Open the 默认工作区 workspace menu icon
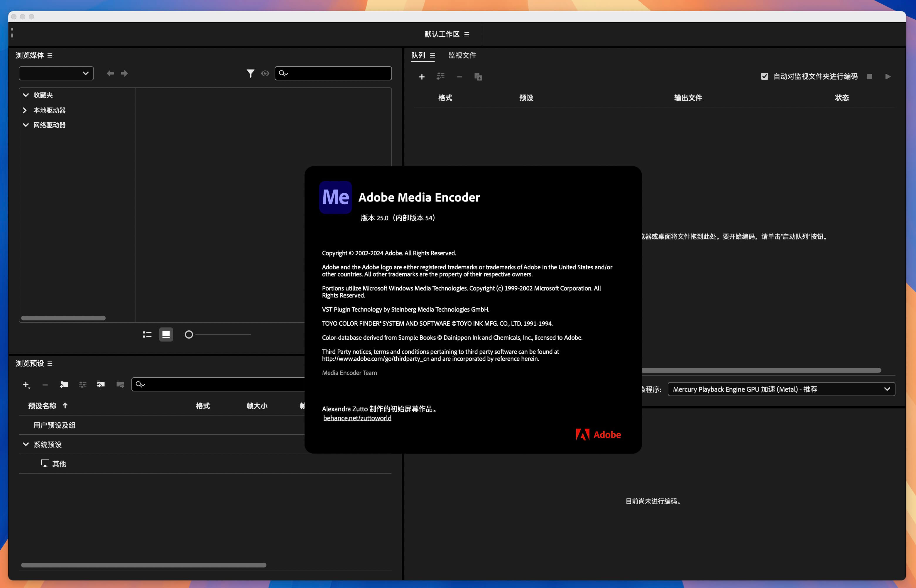 click(x=467, y=34)
